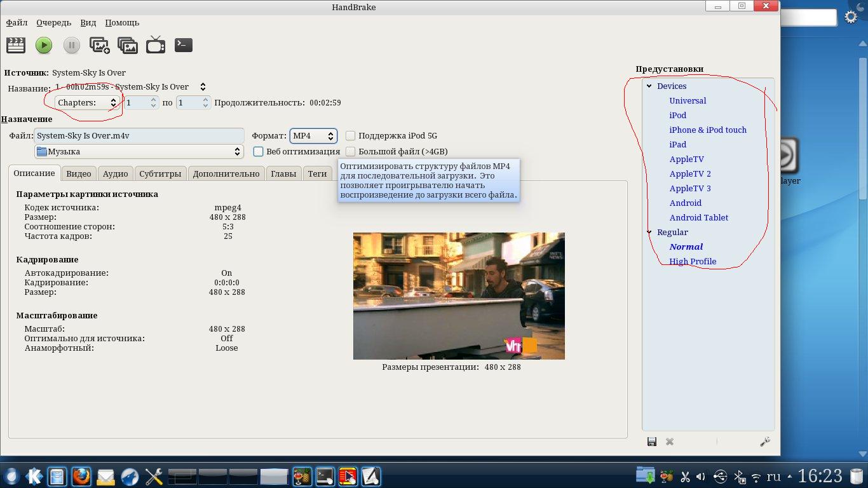Click the pause encoding icon
The image size is (868, 488).
(72, 45)
